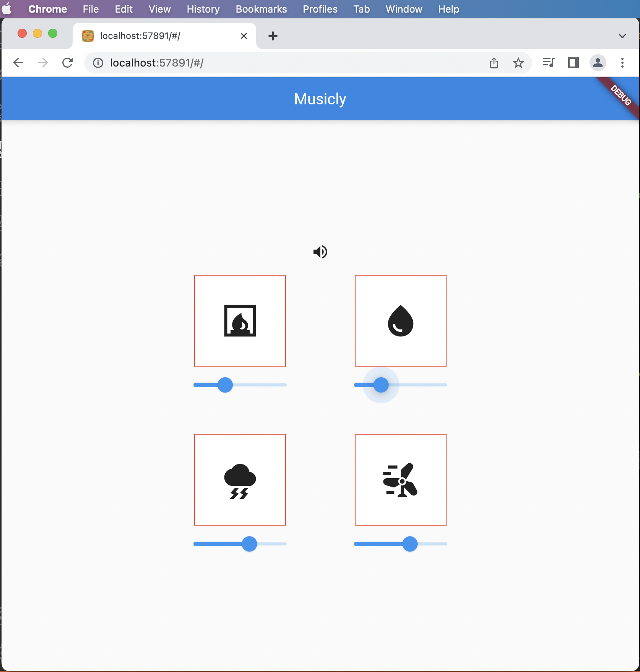Open a new tab with the plus button
The height and width of the screenshot is (672, 640).
pos(273,36)
